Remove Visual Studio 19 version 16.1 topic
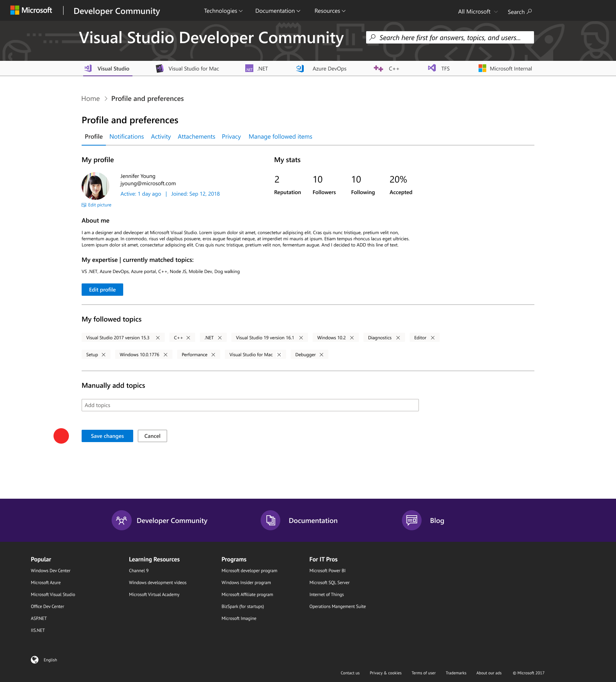 point(301,338)
